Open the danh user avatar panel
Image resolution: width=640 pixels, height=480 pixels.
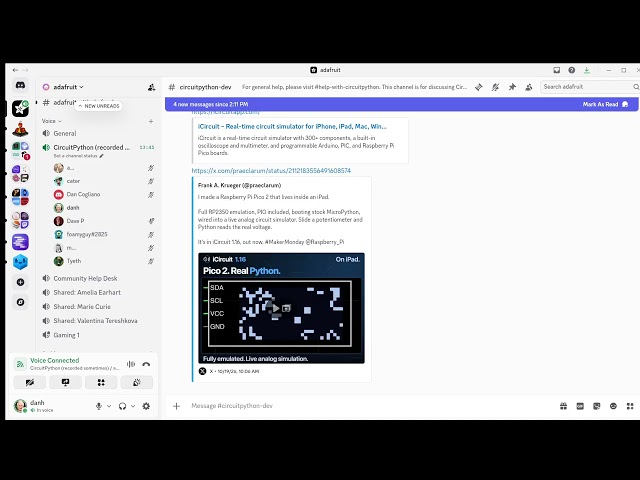[20, 406]
